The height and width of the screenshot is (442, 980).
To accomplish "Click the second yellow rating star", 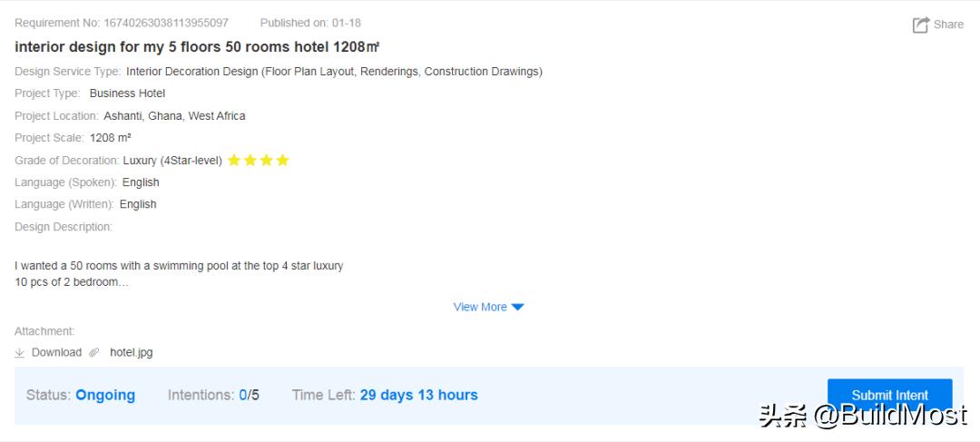I will [250, 161].
